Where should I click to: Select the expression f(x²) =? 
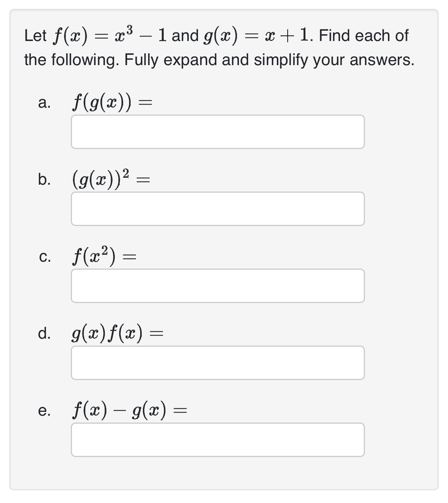(x=103, y=256)
